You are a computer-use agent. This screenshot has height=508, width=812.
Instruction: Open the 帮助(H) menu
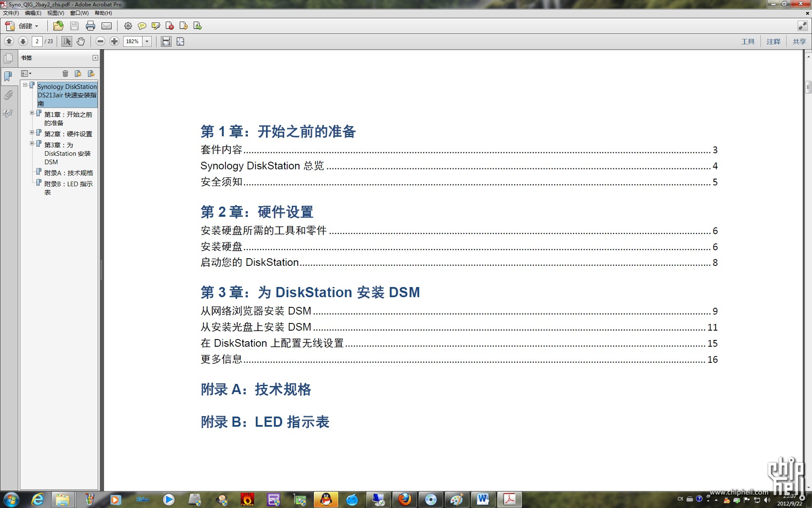click(x=103, y=13)
